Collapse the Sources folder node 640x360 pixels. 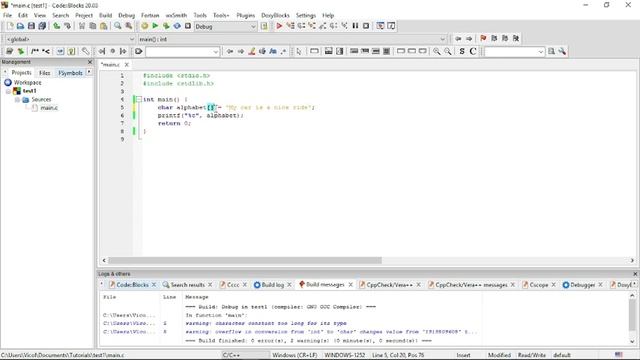point(17,100)
